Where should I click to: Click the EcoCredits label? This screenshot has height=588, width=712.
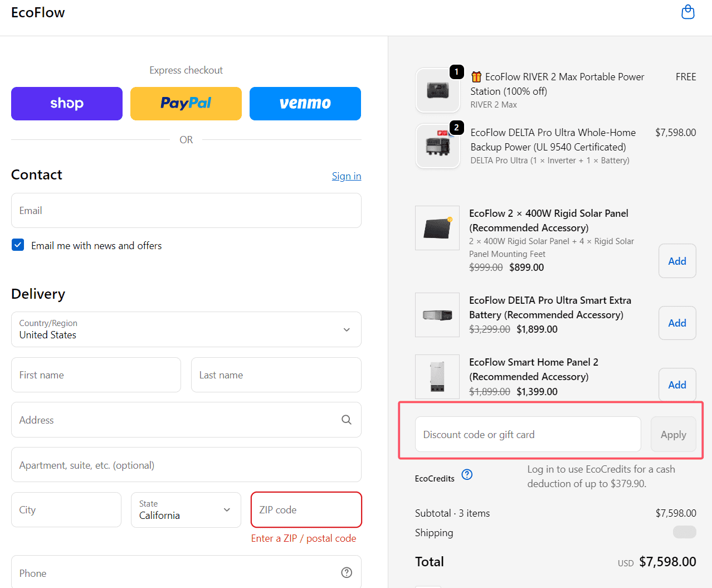coord(435,479)
